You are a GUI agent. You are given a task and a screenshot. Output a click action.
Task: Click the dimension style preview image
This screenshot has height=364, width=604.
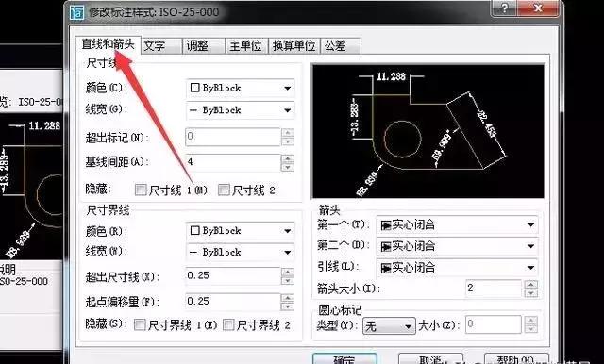tap(428, 131)
